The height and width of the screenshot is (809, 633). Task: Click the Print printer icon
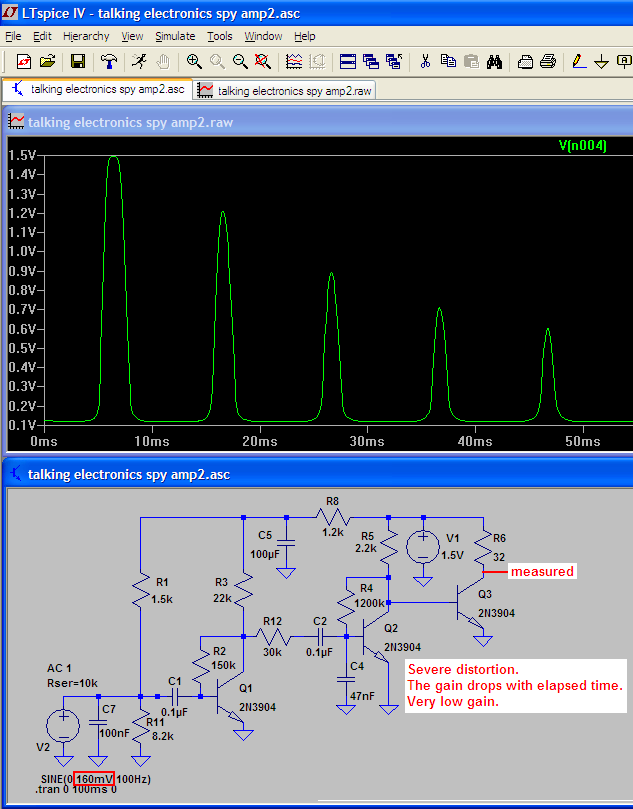(x=548, y=61)
